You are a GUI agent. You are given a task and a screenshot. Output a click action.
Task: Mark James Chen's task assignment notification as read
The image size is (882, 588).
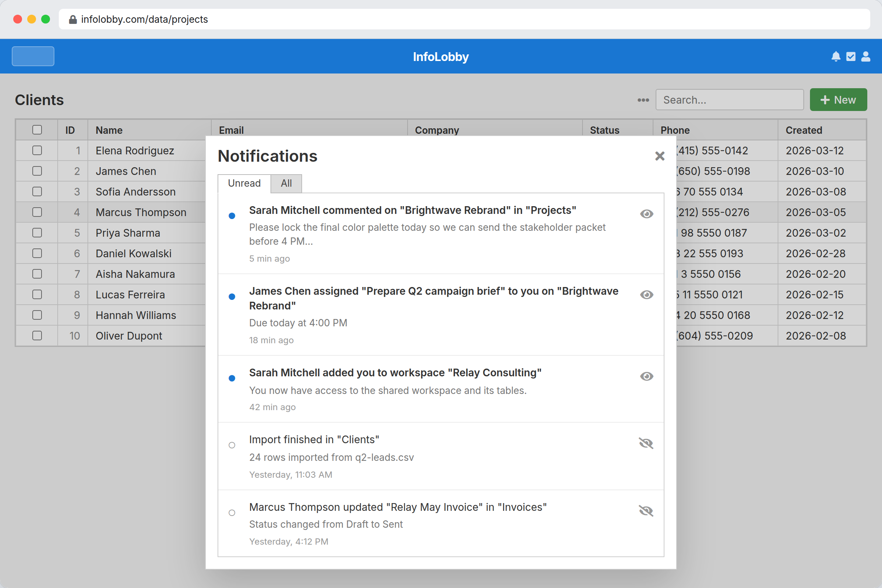tap(647, 295)
